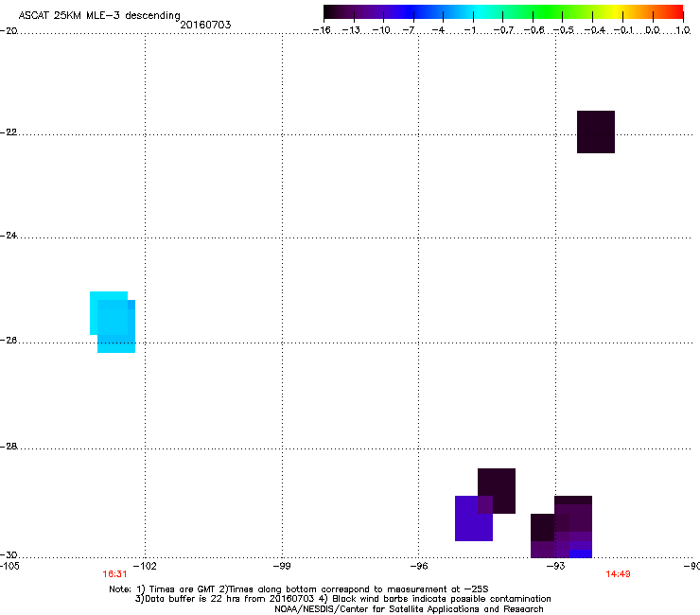The width and height of the screenshot is (700, 615).
Task: Click the -20 latitude axis label
Action: click(x=9, y=31)
